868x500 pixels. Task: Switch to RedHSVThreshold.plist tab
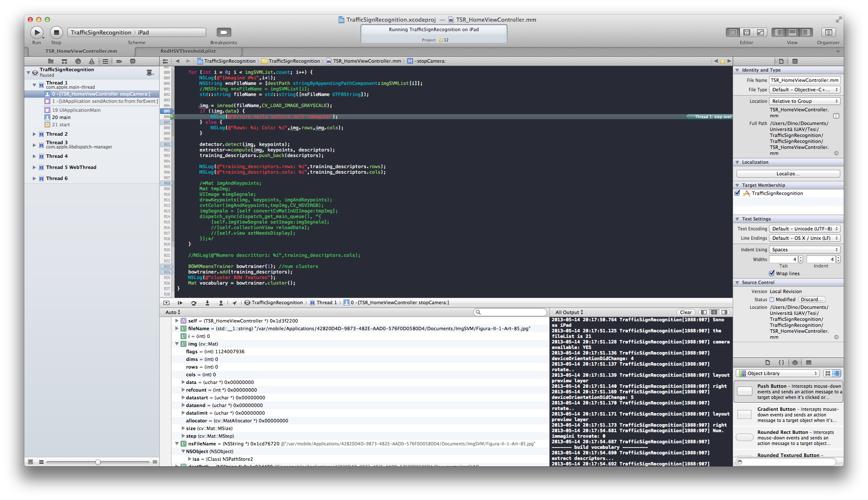(x=188, y=51)
